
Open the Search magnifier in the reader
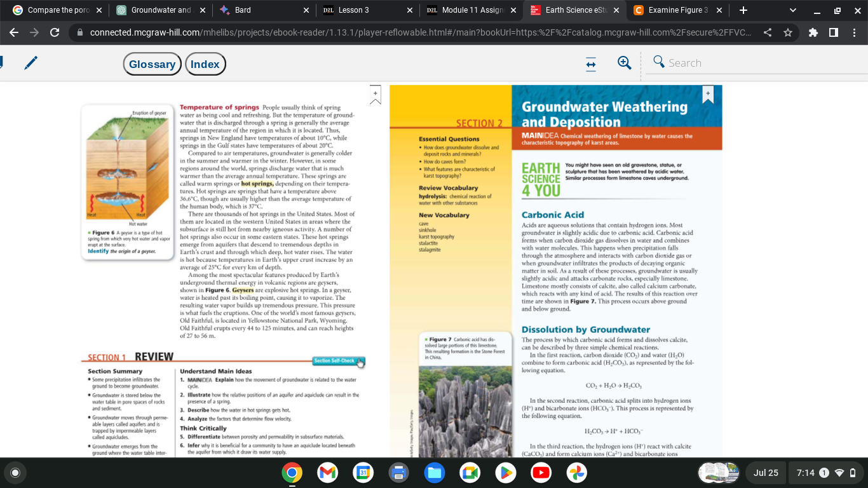point(658,62)
